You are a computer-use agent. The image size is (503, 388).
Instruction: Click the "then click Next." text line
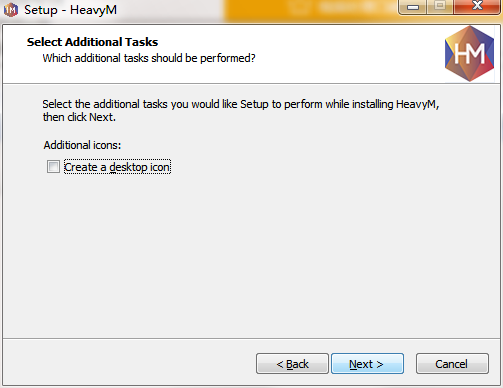pos(79,117)
